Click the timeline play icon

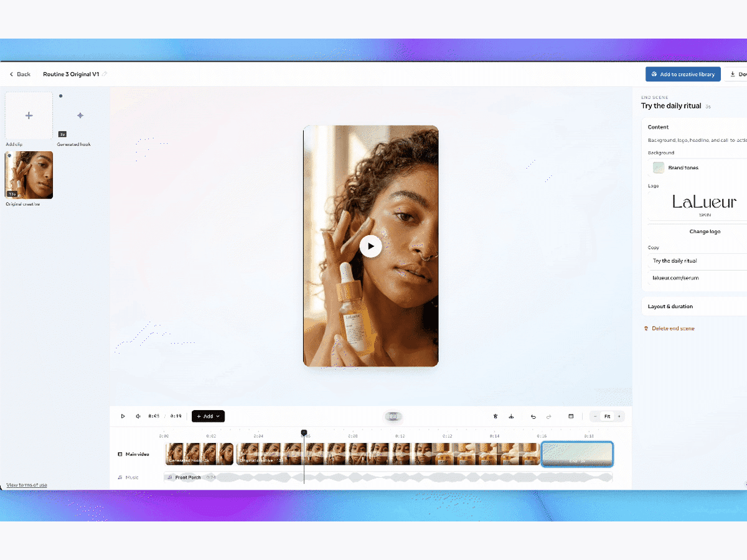(x=123, y=416)
